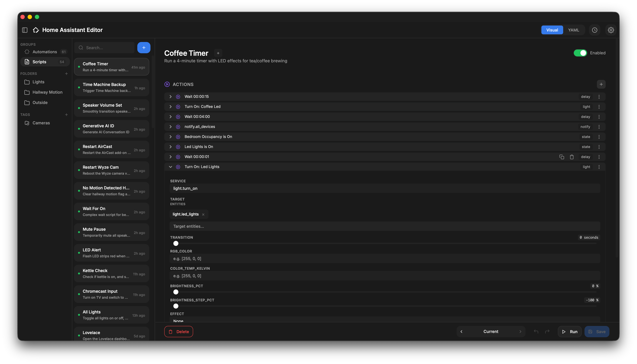Open the Effect None dropdown

point(384,319)
